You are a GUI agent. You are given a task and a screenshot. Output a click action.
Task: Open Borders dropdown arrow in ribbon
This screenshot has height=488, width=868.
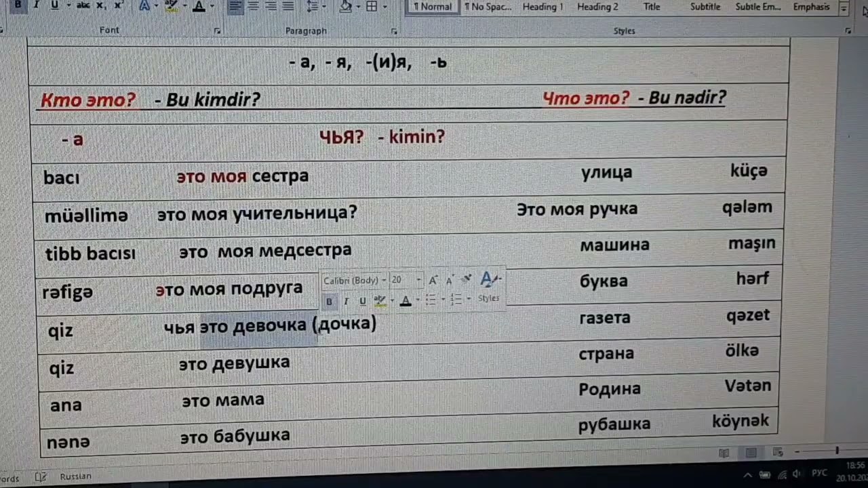pyautogui.click(x=384, y=6)
